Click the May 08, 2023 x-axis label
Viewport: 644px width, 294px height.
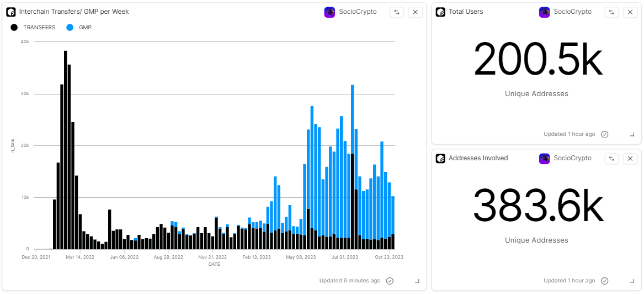301,258
